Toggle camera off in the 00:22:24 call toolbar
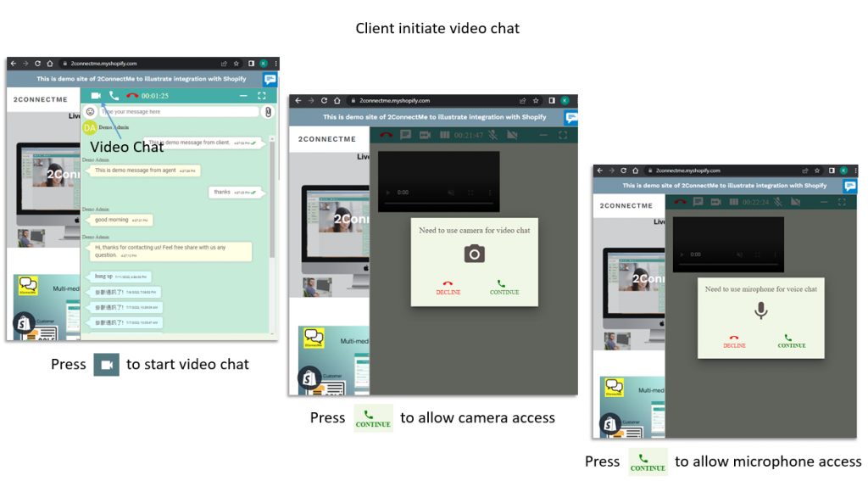868x481 pixels. coord(796,202)
